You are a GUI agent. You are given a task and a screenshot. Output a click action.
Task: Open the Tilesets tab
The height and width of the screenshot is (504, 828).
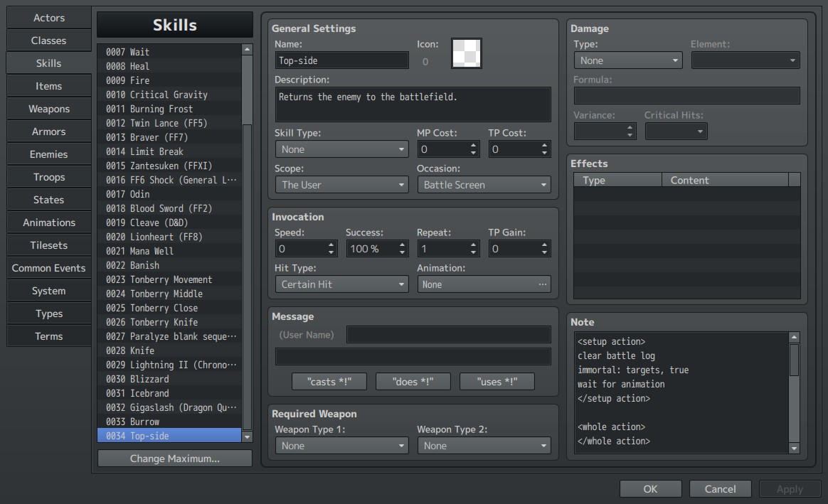49,245
